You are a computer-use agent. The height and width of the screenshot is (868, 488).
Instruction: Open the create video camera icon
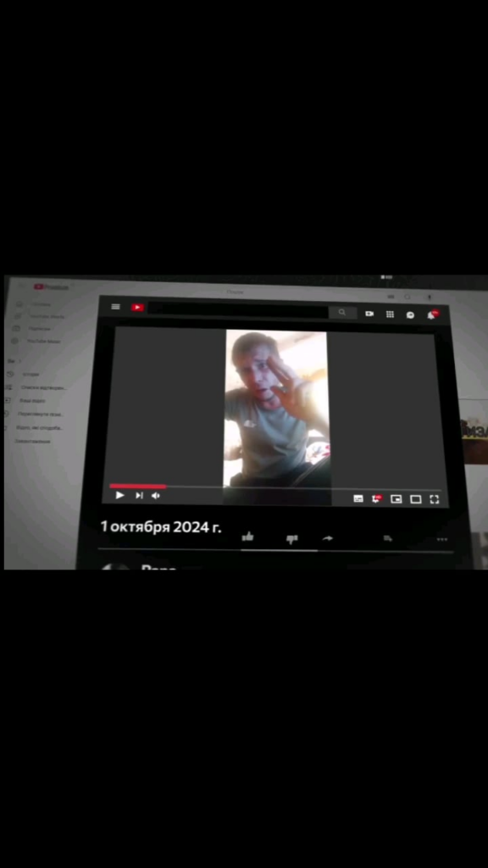(x=369, y=314)
